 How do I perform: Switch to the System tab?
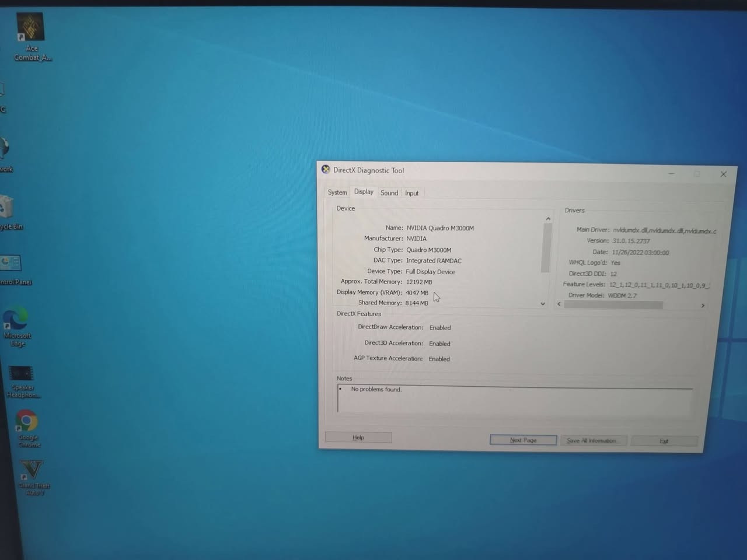click(337, 192)
